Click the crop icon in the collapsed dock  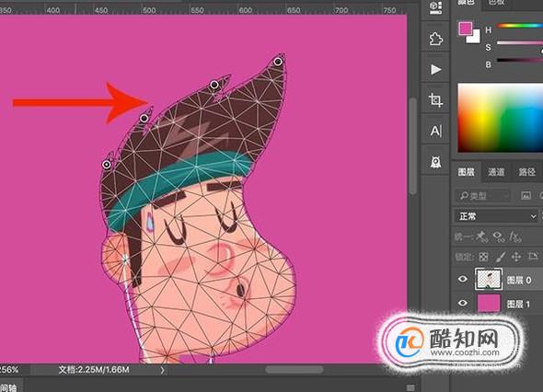(435, 100)
